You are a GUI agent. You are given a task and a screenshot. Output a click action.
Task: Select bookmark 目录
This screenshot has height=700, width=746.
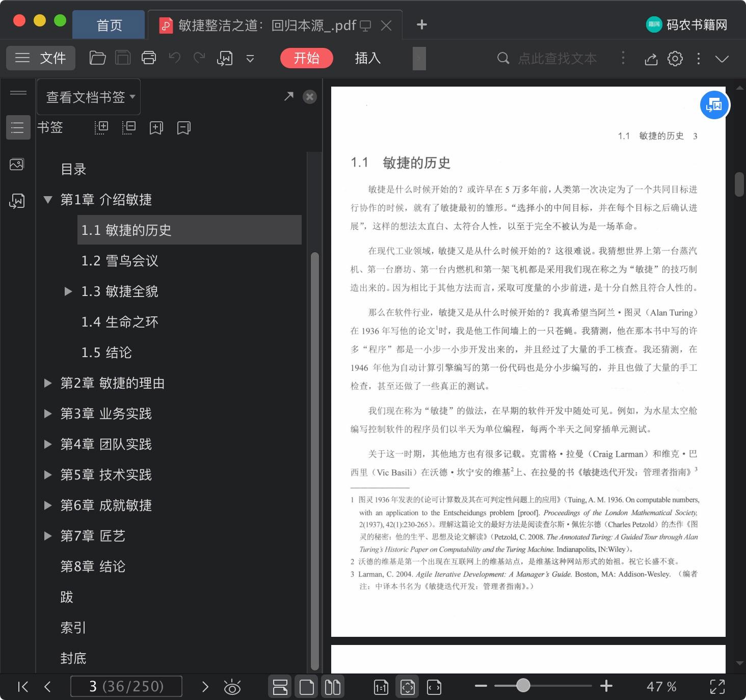point(73,169)
